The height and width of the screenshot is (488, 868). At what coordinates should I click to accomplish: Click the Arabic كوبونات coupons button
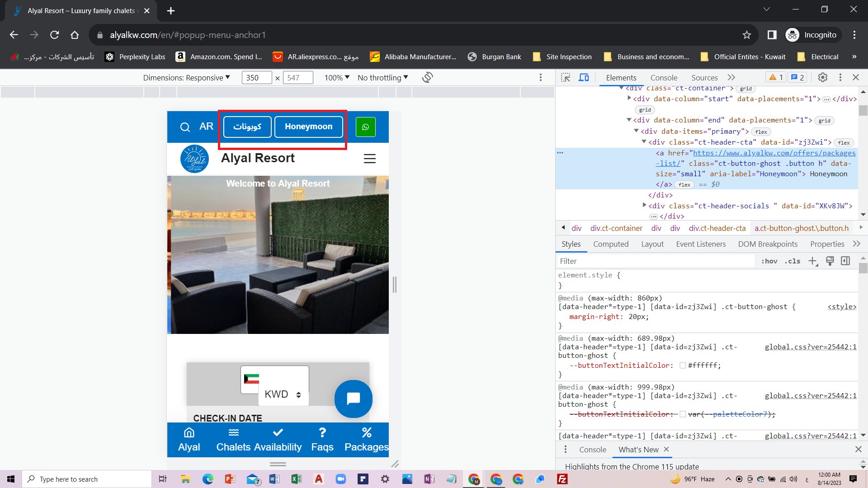247,127
